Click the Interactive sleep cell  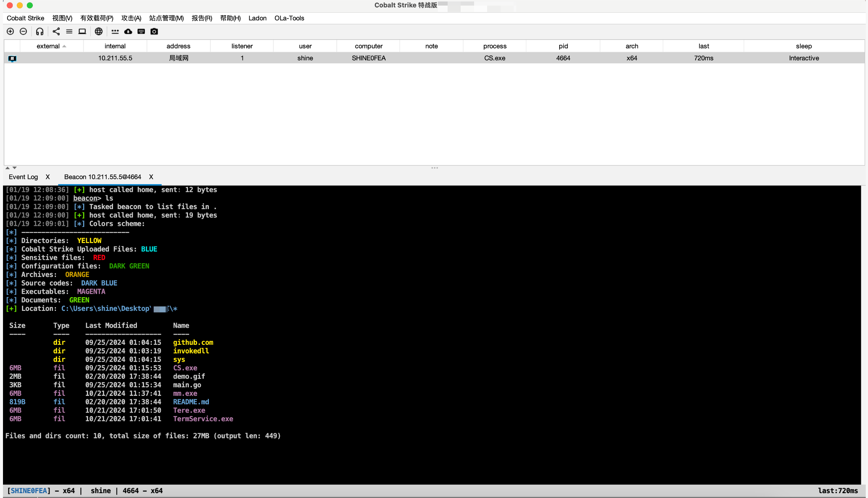tap(804, 58)
